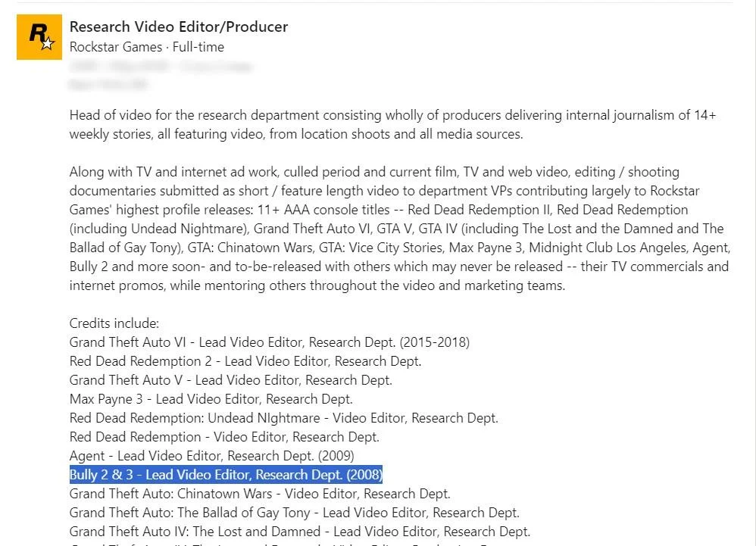Screen dimensions: 756x546
Task: Select the Red Dead Redemption 2 credit line
Action: pyautogui.click(x=245, y=361)
